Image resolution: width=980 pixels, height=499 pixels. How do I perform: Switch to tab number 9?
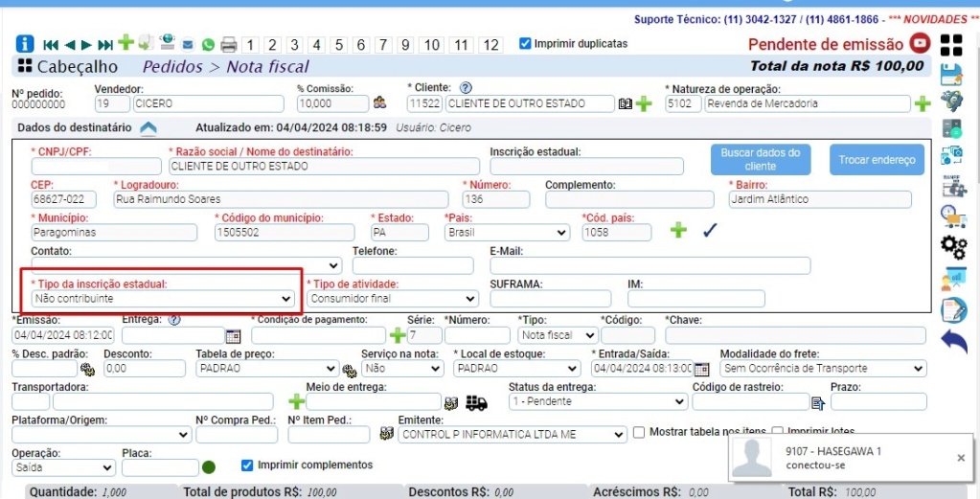[405, 45]
